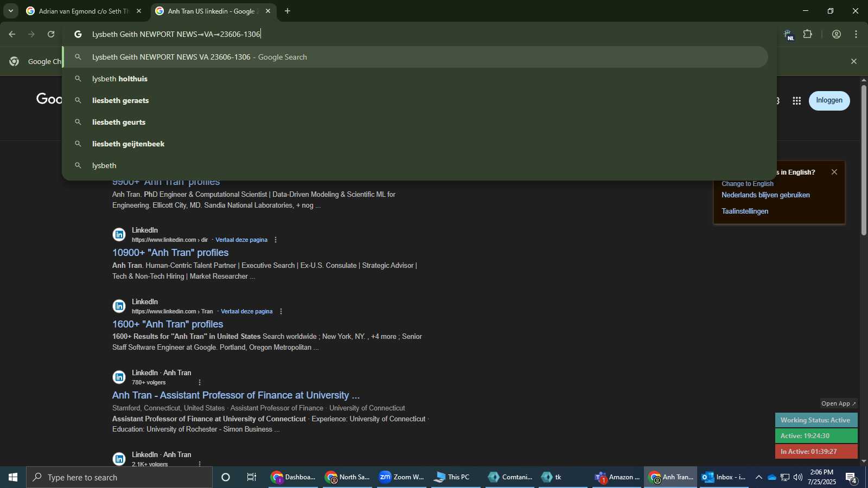Click into the address bar text

coord(176,34)
